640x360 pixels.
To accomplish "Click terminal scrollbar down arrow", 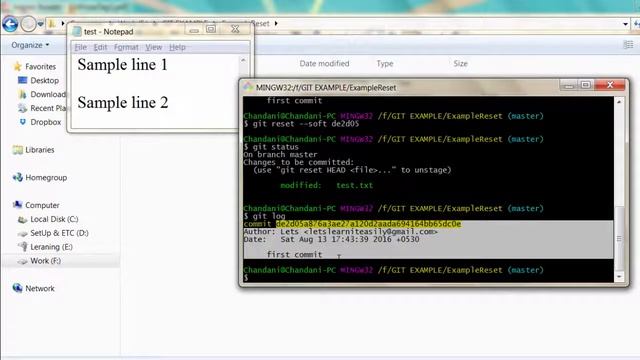I will click(619, 277).
